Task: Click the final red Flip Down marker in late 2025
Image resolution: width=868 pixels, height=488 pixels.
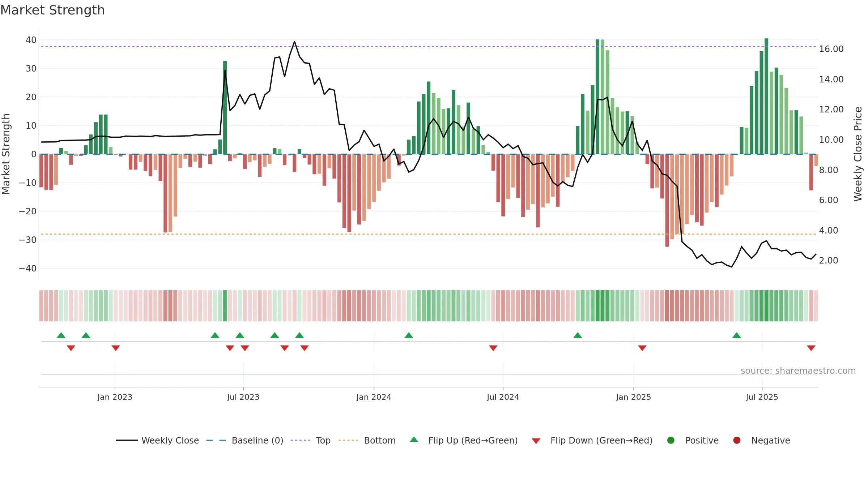Action: click(811, 348)
